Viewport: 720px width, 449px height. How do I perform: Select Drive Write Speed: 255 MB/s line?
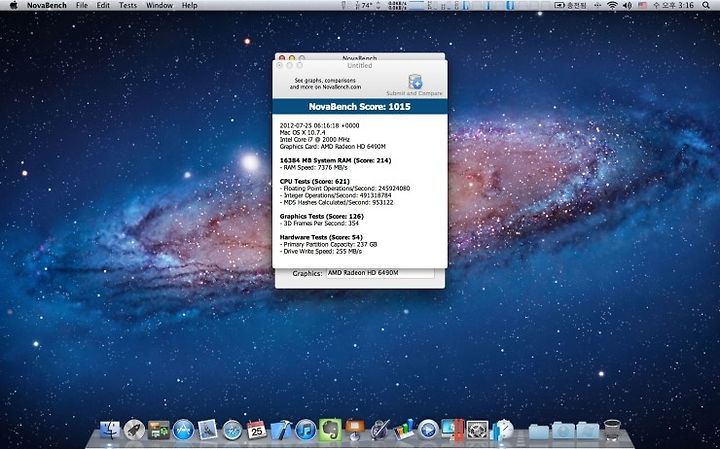click(321, 252)
